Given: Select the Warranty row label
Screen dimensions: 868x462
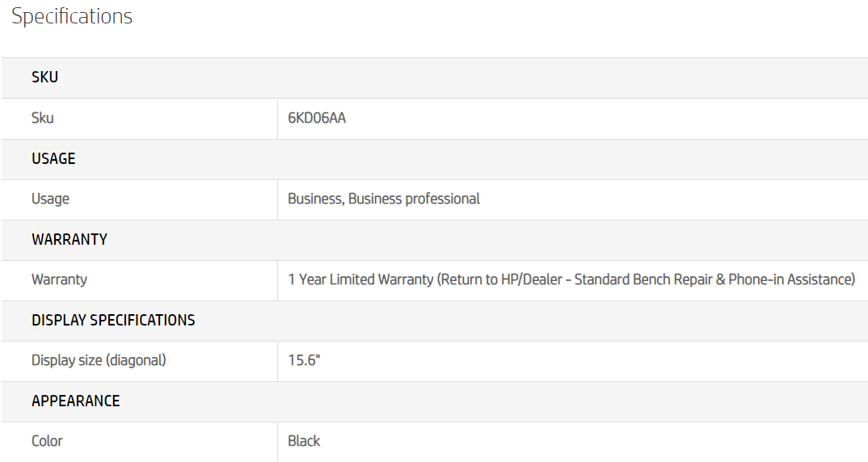Looking at the screenshot, I should [59, 279].
